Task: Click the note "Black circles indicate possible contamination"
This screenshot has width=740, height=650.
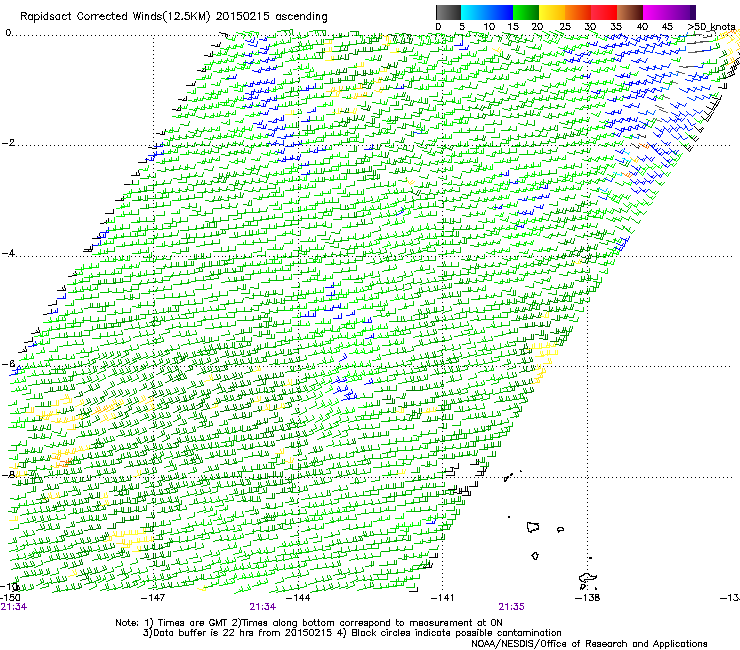Action: point(456,633)
